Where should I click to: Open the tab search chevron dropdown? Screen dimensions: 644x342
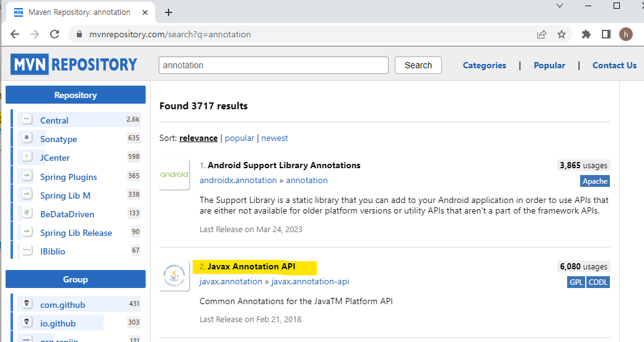pyautogui.click(x=559, y=6)
